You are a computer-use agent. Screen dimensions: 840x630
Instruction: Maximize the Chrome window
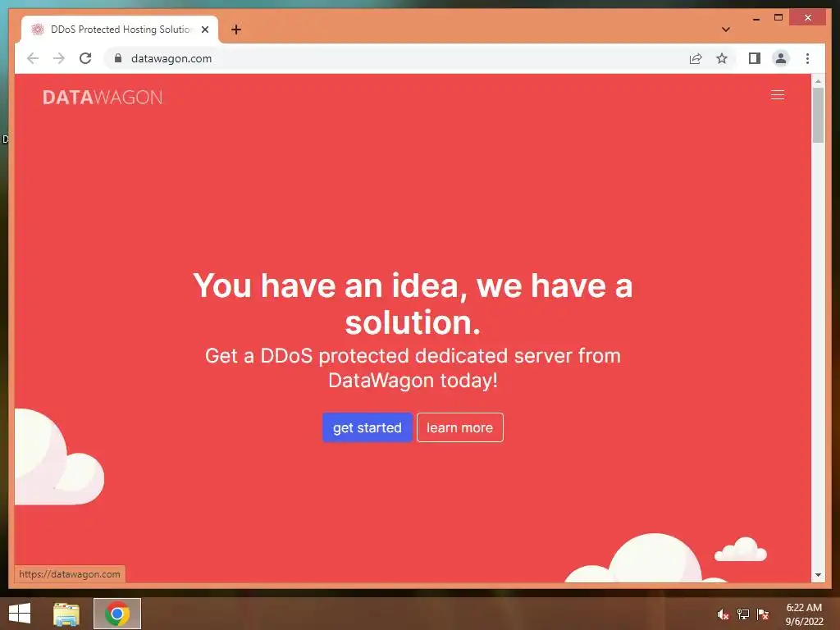tap(778, 18)
